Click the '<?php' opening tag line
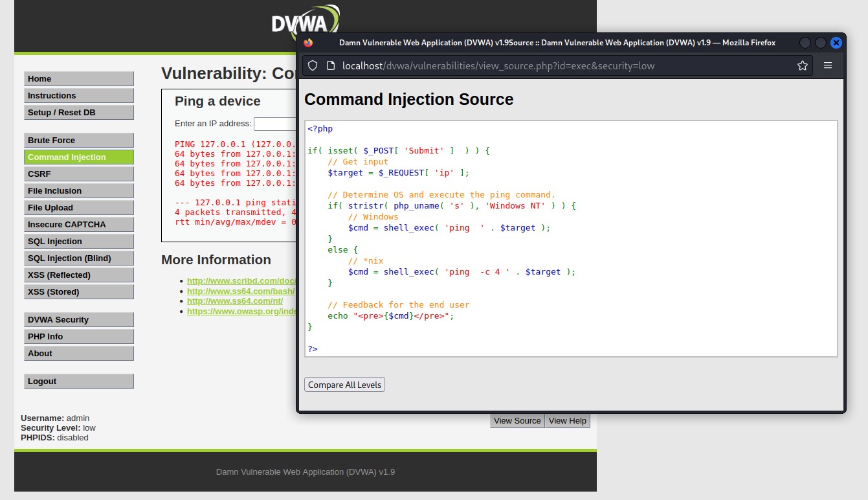Viewport: 868px width, 500px height. [x=320, y=129]
